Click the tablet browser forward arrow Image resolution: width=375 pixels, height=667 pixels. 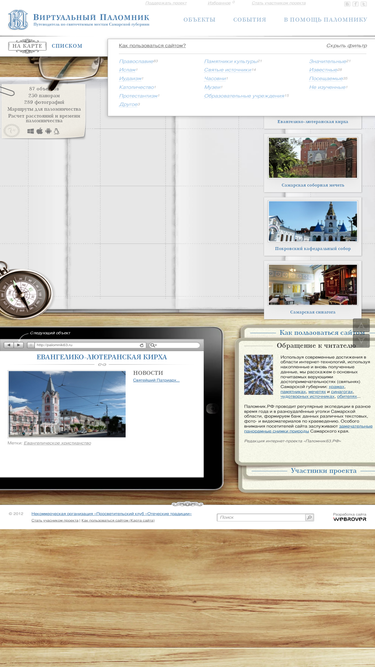[x=18, y=345]
